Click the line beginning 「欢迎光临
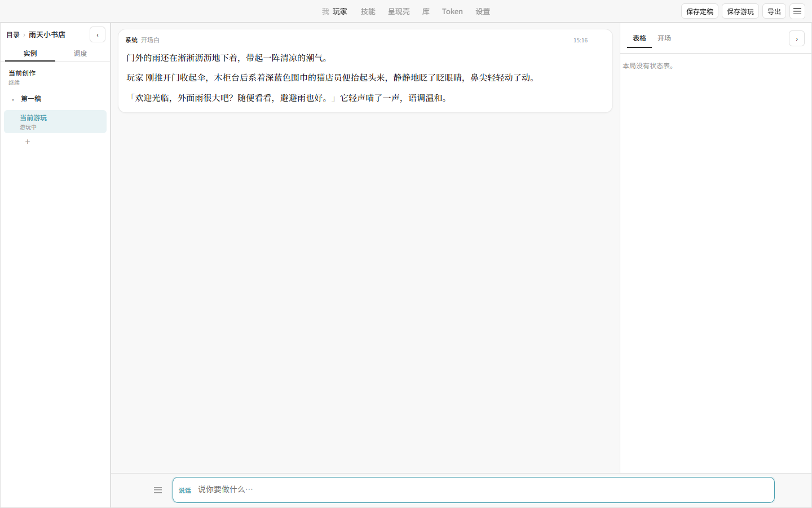Image resolution: width=812 pixels, height=508 pixels. [289, 98]
